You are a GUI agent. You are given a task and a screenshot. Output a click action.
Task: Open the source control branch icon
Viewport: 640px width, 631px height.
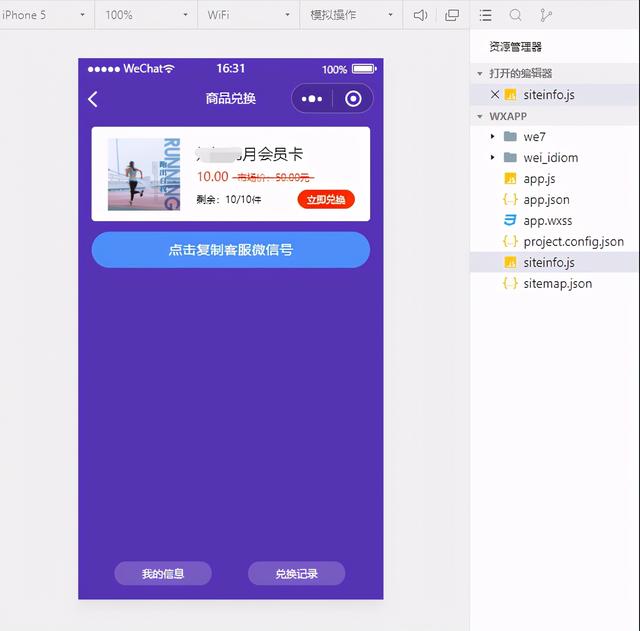click(545, 16)
